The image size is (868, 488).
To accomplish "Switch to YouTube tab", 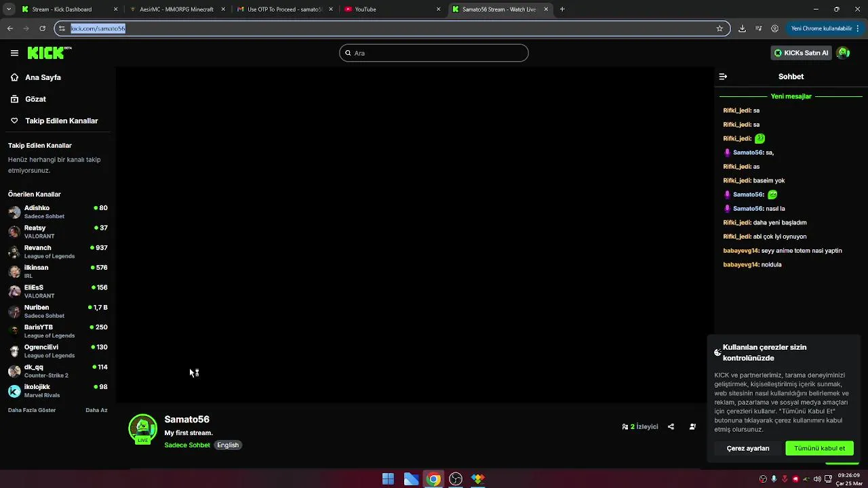I will (x=392, y=9).
